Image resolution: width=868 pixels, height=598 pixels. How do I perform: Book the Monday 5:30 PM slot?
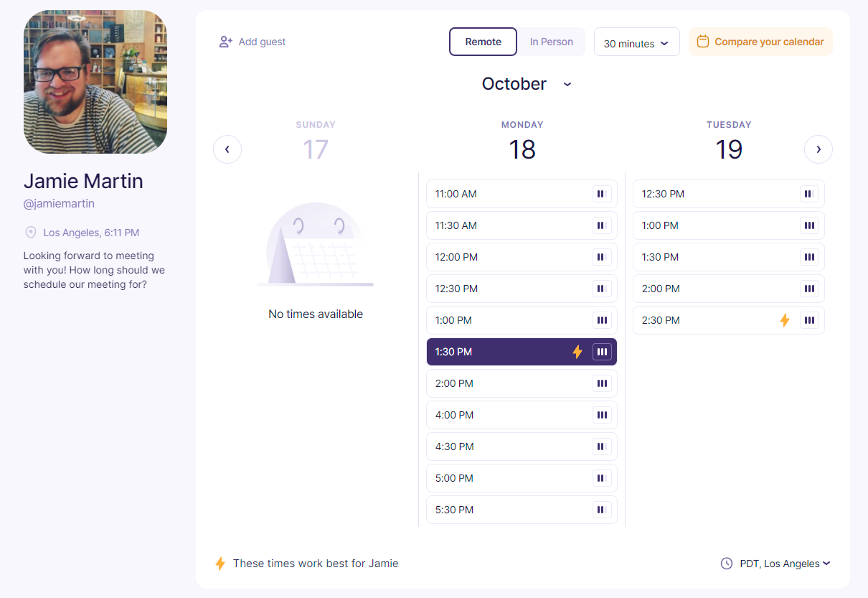(522, 510)
